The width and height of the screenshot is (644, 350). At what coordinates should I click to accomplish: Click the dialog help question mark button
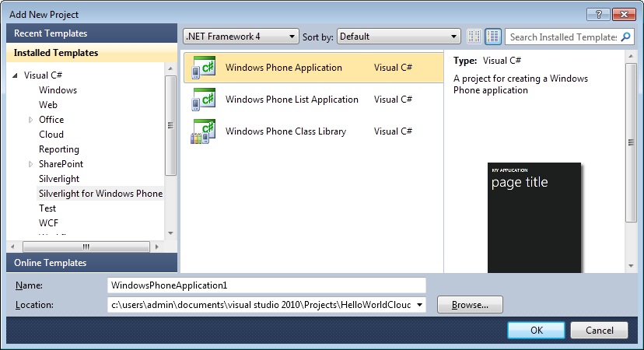pos(597,14)
